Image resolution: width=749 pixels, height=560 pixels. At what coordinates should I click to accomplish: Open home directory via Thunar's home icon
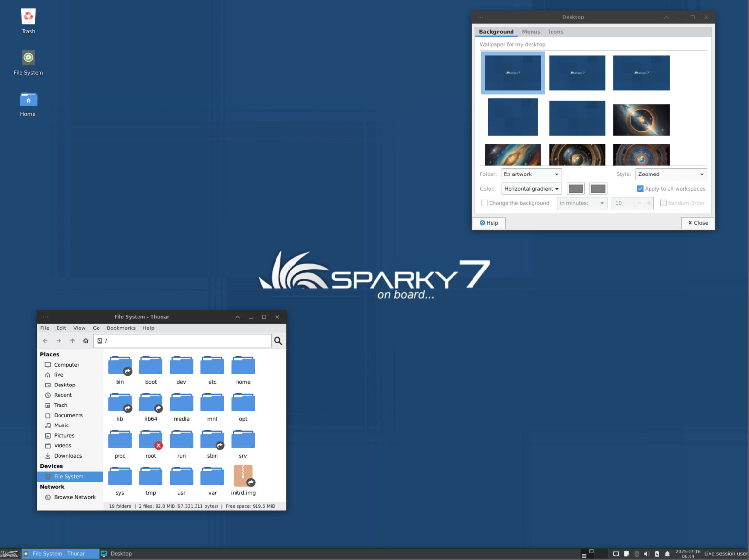tap(86, 341)
